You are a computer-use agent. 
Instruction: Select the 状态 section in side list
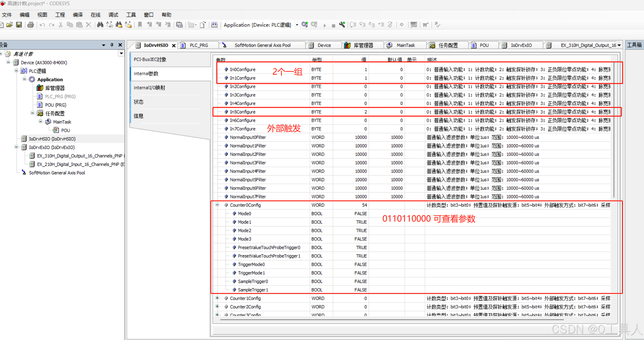[x=139, y=102]
